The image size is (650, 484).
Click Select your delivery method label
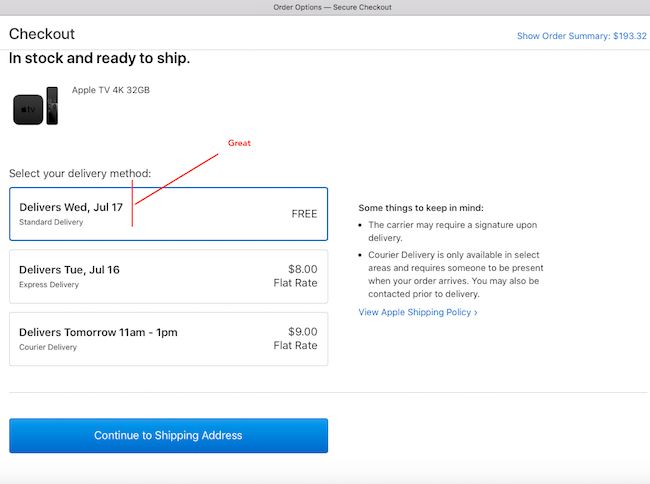[x=80, y=173]
